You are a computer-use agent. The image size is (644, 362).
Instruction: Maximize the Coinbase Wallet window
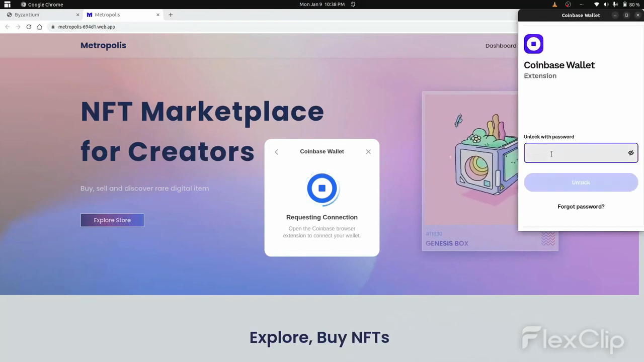click(626, 15)
